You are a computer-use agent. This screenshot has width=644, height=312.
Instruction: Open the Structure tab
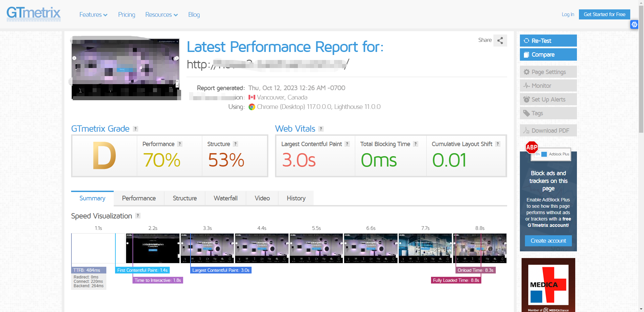click(184, 198)
